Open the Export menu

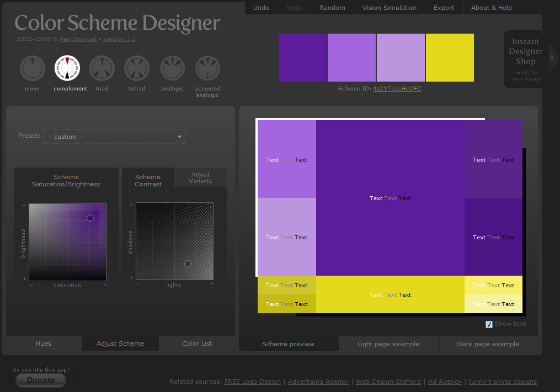[444, 8]
